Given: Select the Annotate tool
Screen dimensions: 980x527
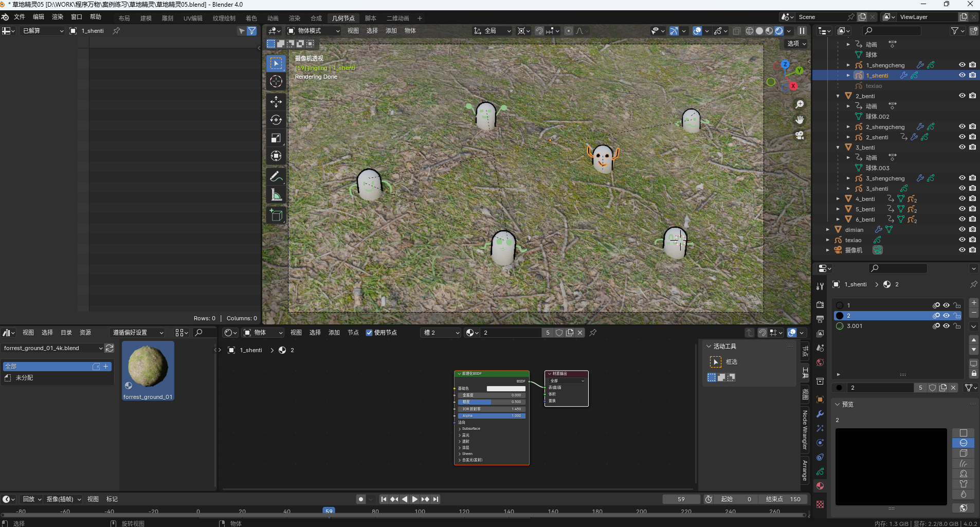Looking at the screenshot, I should 276,176.
